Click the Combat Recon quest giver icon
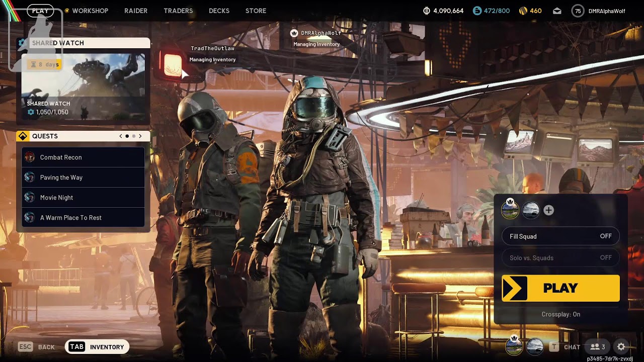This screenshot has height=362, width=644. (x=30, y=157)
